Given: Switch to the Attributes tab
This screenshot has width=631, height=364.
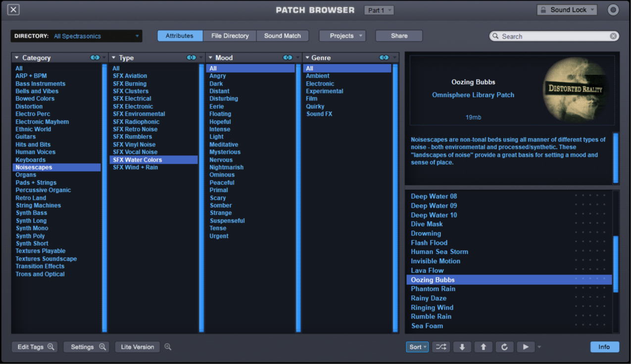Looking at the screenshot, I should (180, 36).
